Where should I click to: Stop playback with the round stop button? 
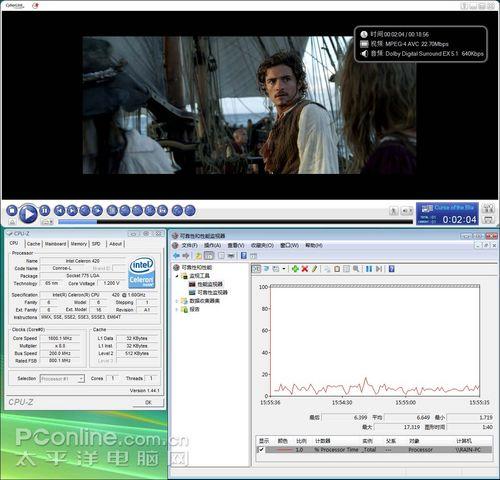click(x=12, y=211)
